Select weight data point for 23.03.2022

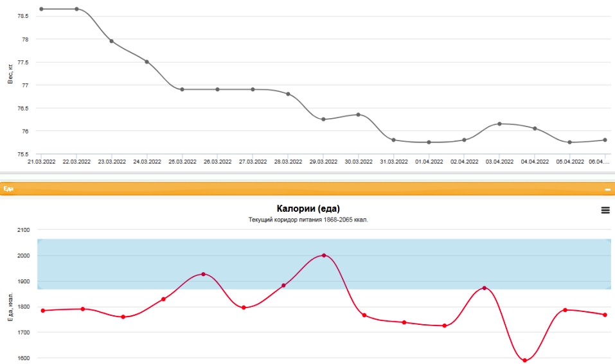click(x=112, y=41)
